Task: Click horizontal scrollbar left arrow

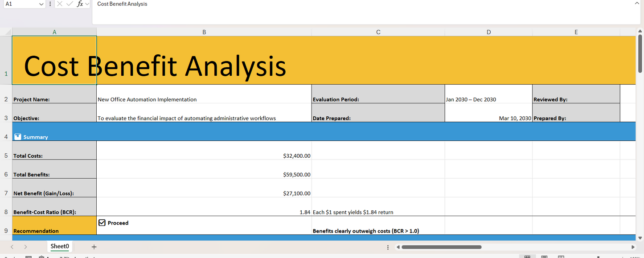Action: point(398,247)
